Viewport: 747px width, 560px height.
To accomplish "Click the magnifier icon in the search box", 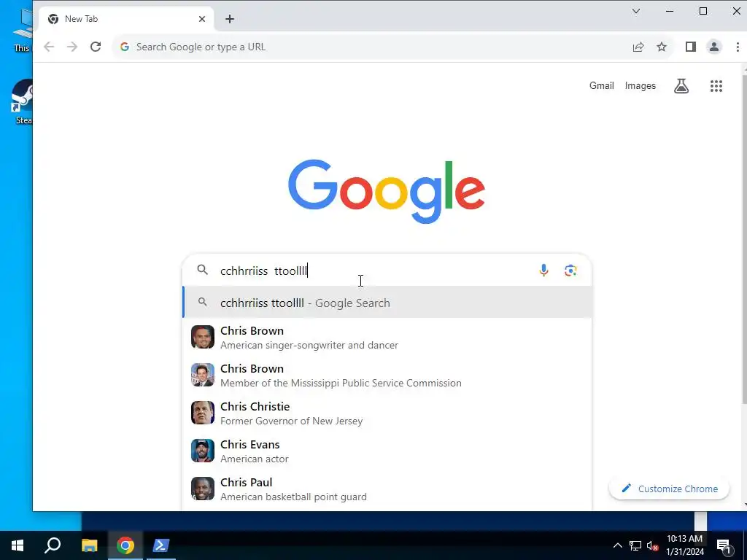I will point(203,270).
